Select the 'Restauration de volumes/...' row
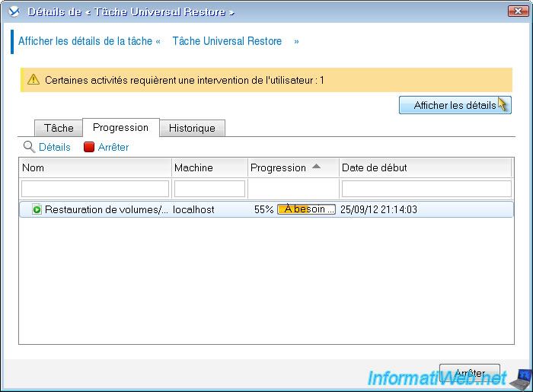533x392 pixels. coord(266,209)
